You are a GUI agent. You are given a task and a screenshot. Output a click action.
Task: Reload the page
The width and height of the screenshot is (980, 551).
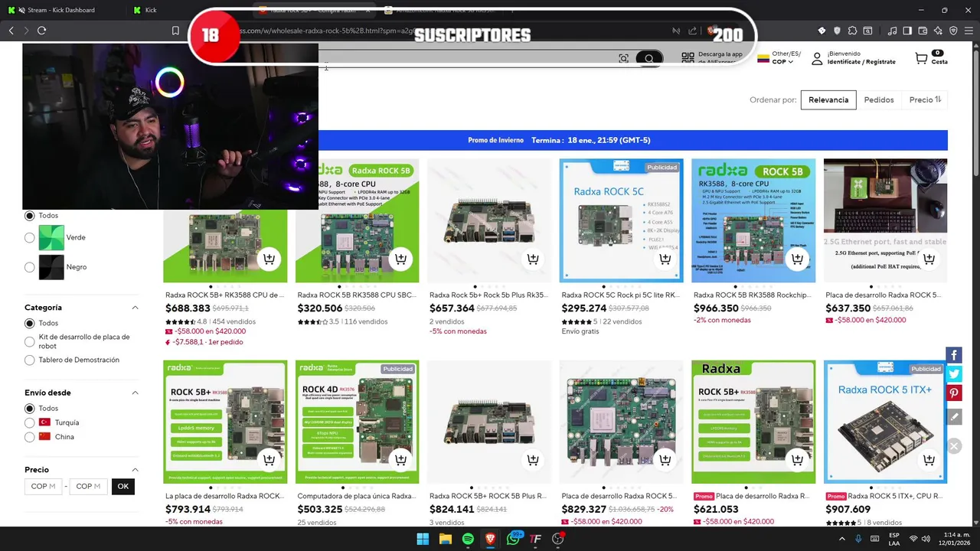coord(41,31)
